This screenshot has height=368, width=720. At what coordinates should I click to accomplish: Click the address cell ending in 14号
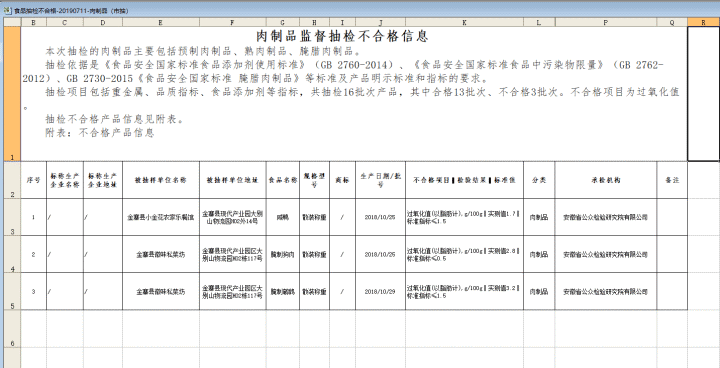(233, 217)
